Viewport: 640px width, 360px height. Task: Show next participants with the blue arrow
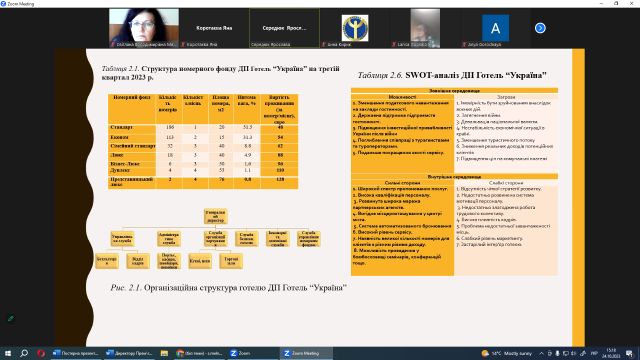540,28
